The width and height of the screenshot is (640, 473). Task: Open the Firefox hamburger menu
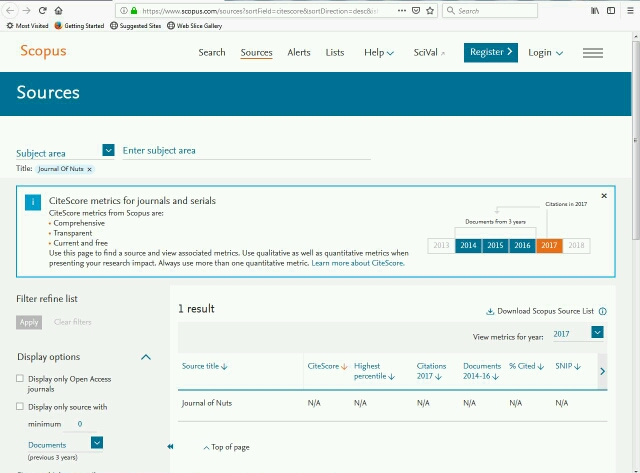630,11
